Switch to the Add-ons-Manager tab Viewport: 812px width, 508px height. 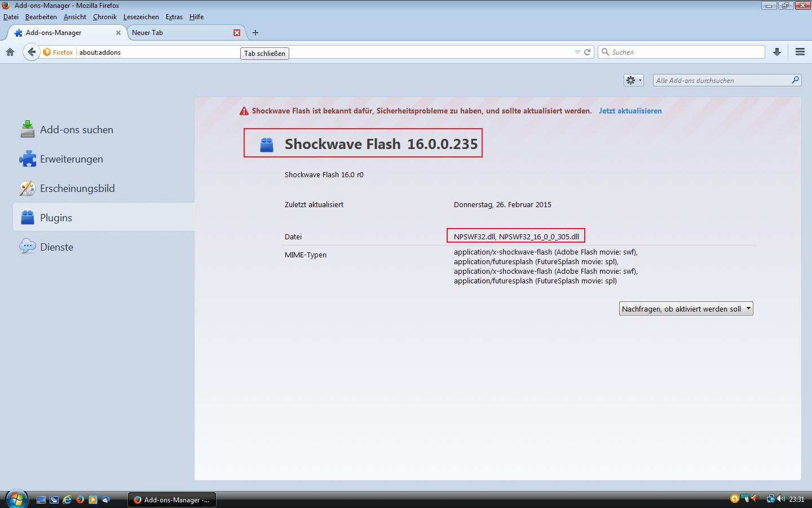coord(67,33)
